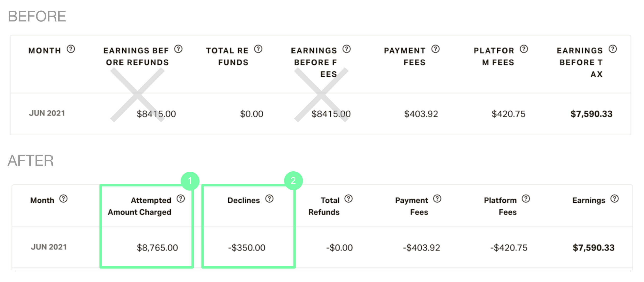Click help icon next to Earnings header
This screenshot has height=282, width=644.
615,198
